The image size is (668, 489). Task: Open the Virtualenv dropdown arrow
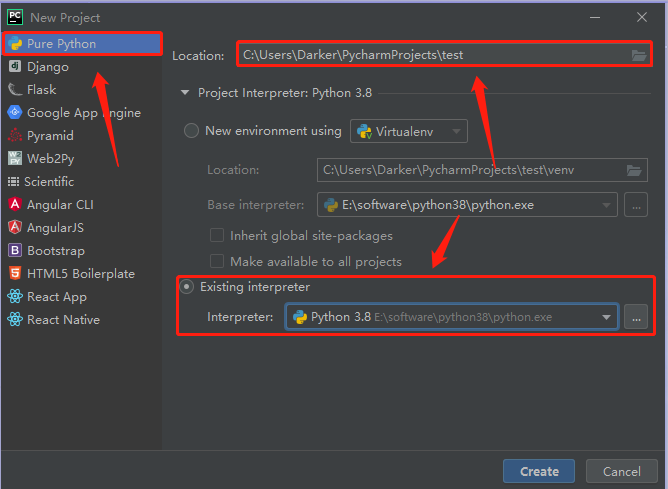pyautogui.click(x=456, y=131)
